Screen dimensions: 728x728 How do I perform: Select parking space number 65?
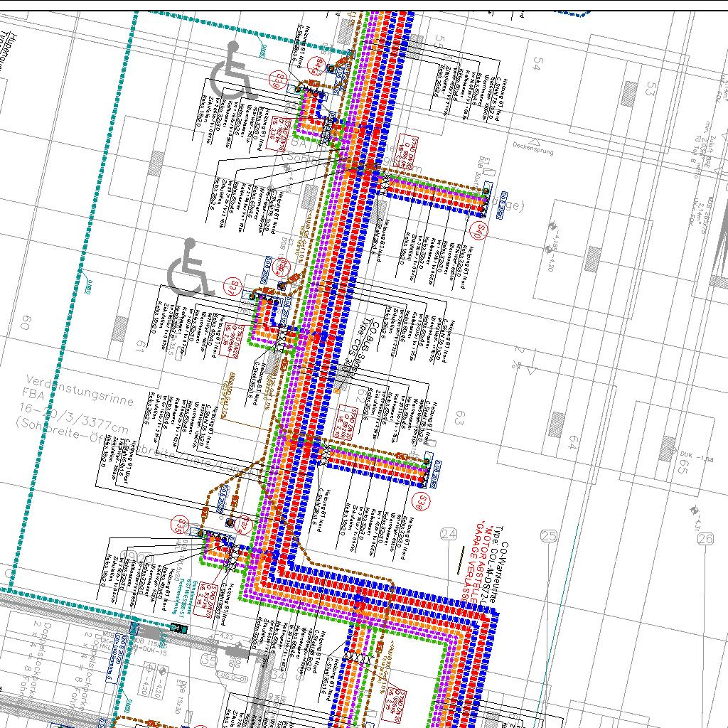[682, 467]
